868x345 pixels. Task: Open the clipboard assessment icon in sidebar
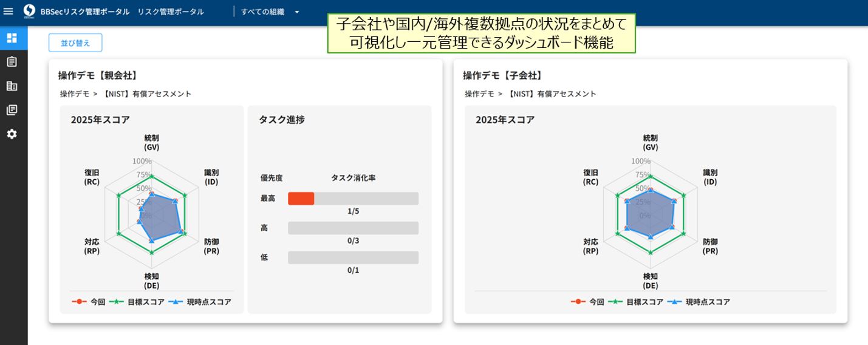tap(12, 62)
